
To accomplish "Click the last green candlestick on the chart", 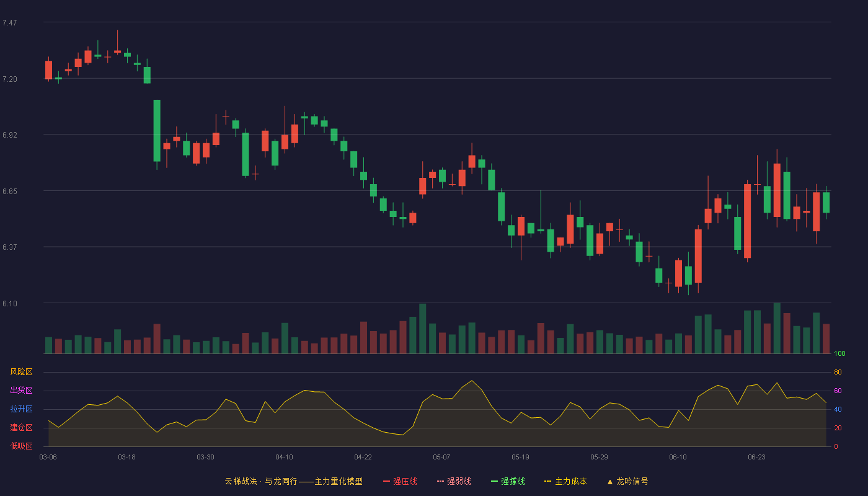I will pyautogui.click(x=826, y=202).
